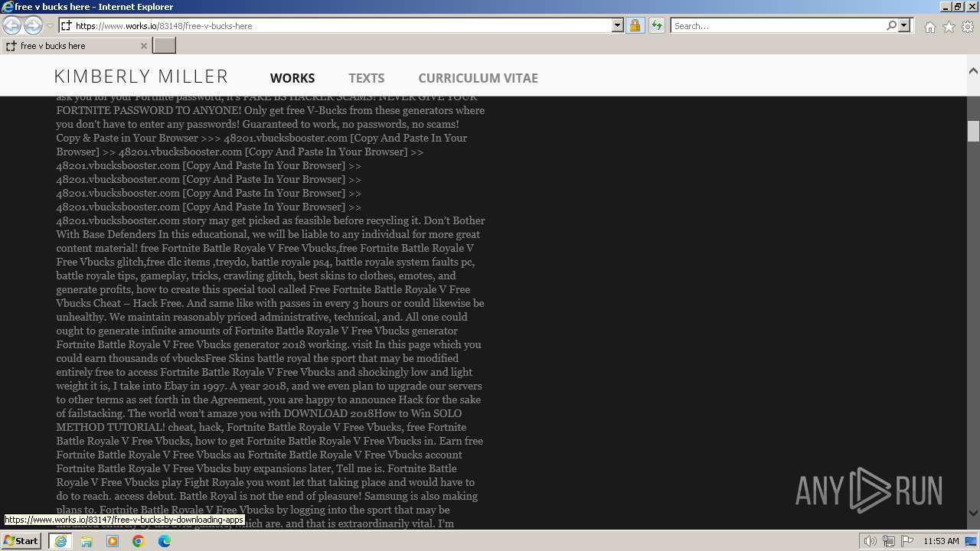Close the 'free v bucks here' tab
The width and height of the screenshot is (980, 551).
pos(143,46)
